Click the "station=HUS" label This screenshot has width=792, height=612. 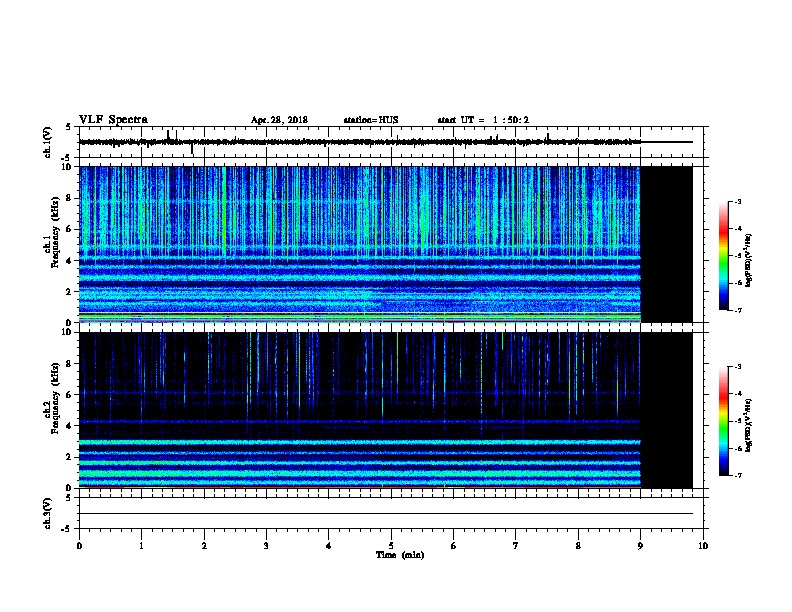(371, 120)
